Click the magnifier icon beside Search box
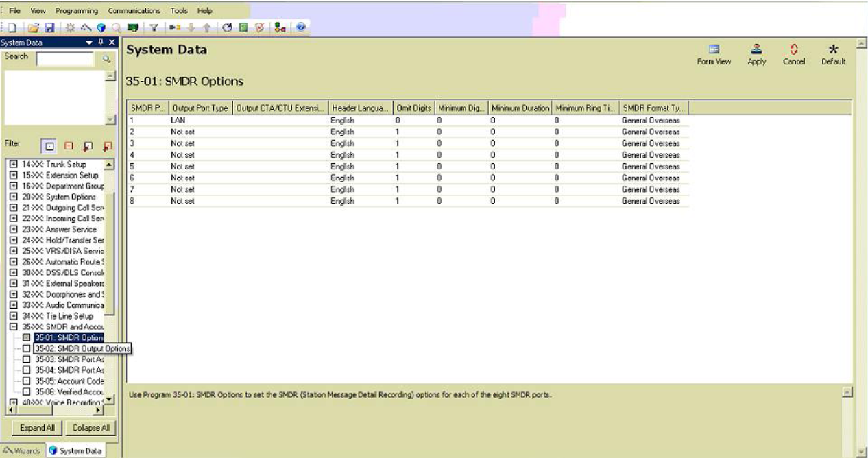Viewport: 868px width, 458px height. pos(106,60)
